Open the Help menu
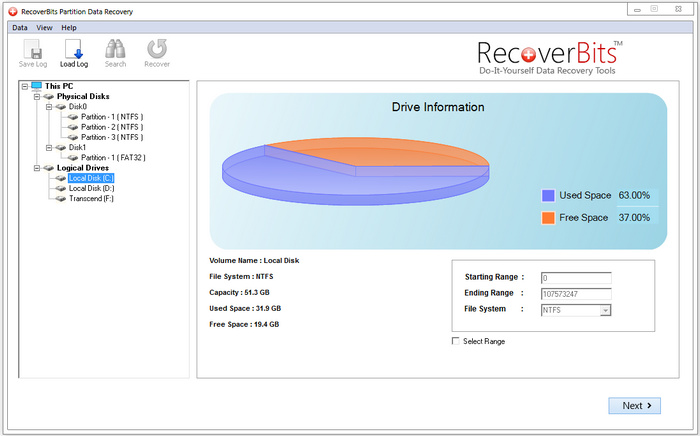This screenshot has width=700, height=436. (x=69, y=27)
